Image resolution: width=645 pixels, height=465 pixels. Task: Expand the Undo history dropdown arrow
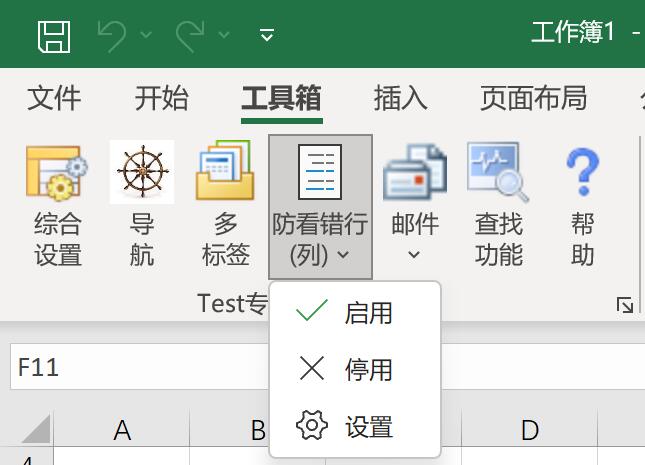coord(146,35)
